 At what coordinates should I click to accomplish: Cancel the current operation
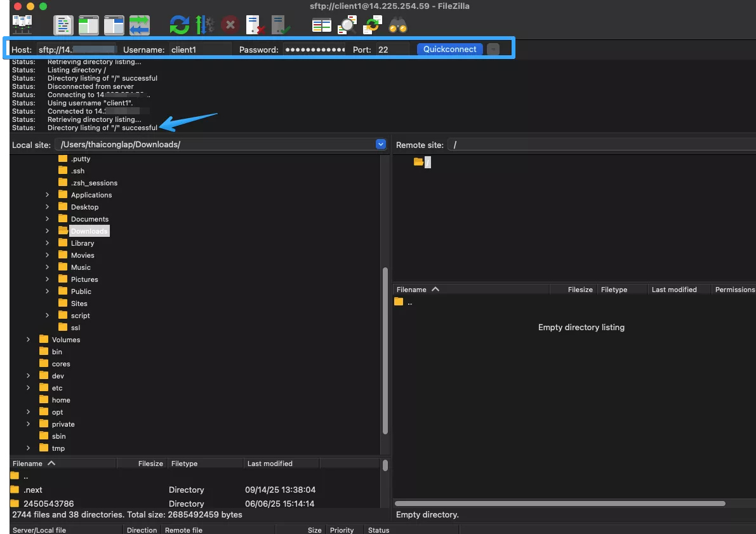[x=230, y=24]
